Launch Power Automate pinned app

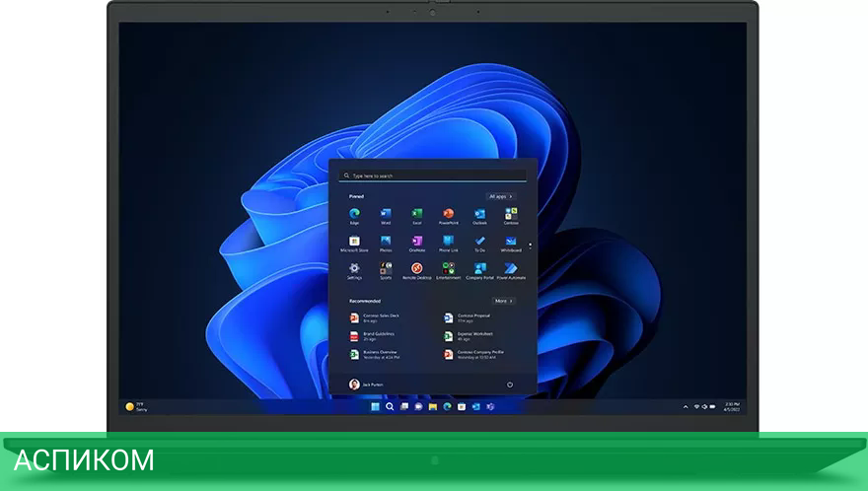[511, 271]
